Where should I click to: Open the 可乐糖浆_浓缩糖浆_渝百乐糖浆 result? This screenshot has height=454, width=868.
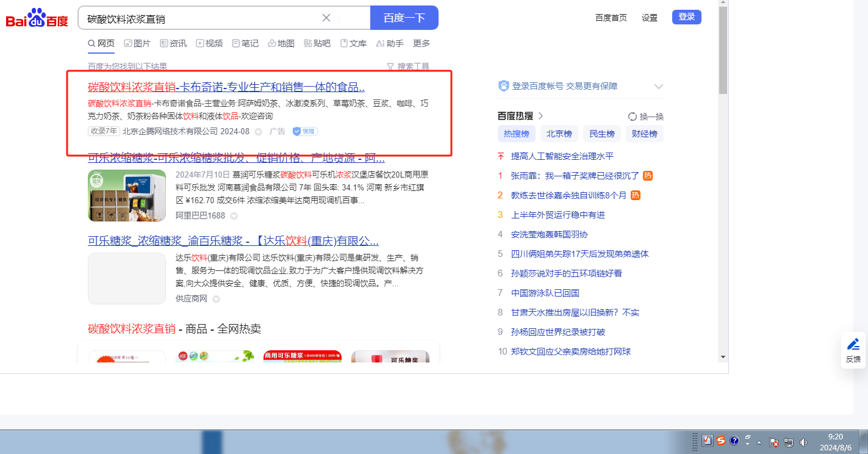pos(233,240)
